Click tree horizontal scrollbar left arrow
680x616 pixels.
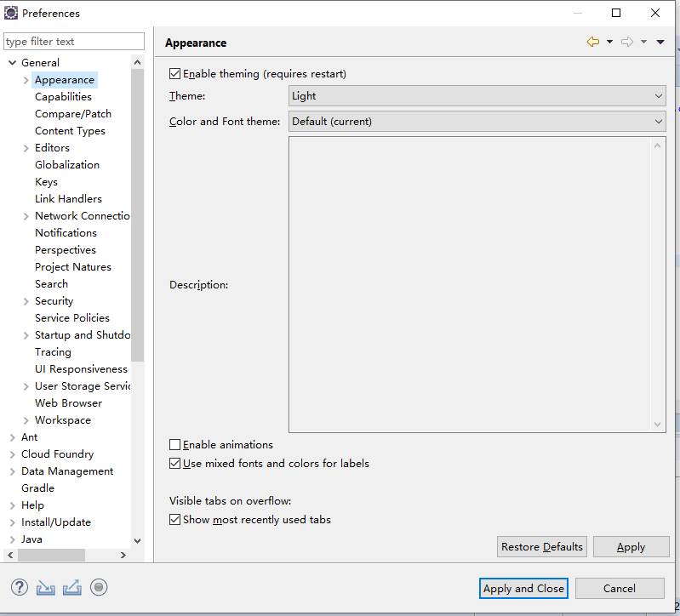pyautogui.click(x=10, y=556)
